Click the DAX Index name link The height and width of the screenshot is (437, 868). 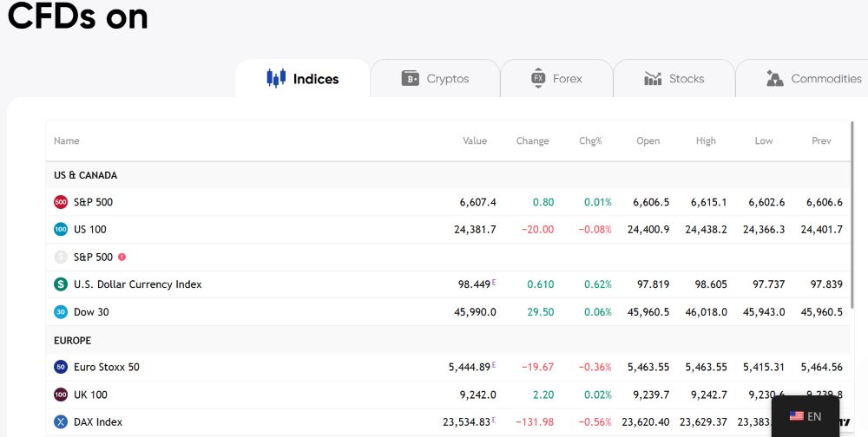(97, 422)
